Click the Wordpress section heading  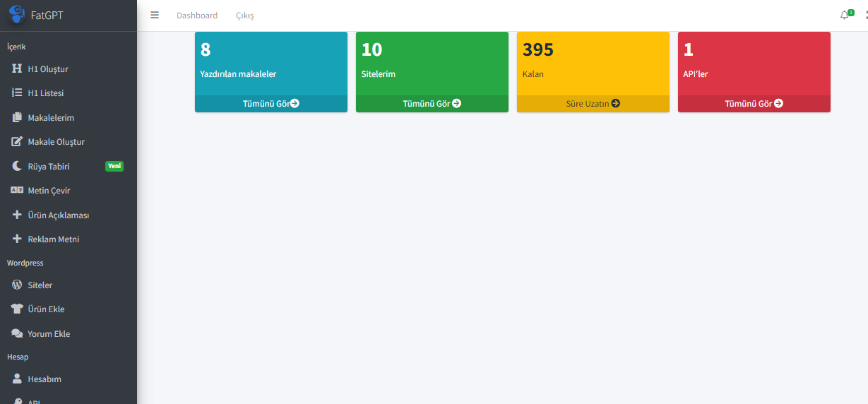pos(25,263)
